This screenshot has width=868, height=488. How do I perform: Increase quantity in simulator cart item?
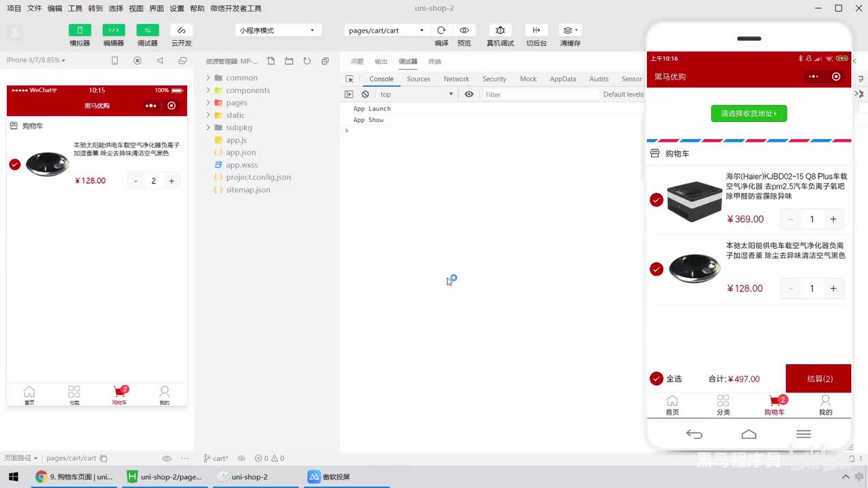(172, 181)
